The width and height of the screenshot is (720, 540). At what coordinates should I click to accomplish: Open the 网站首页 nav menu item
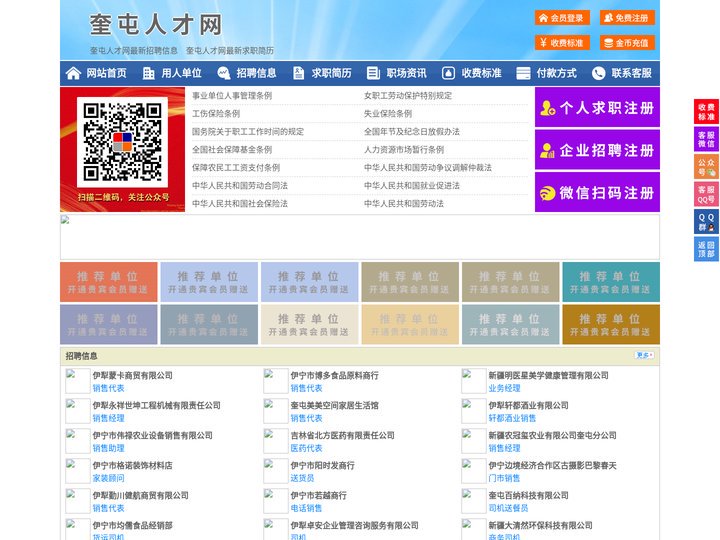pyautogui.click(x=97, y=73)
